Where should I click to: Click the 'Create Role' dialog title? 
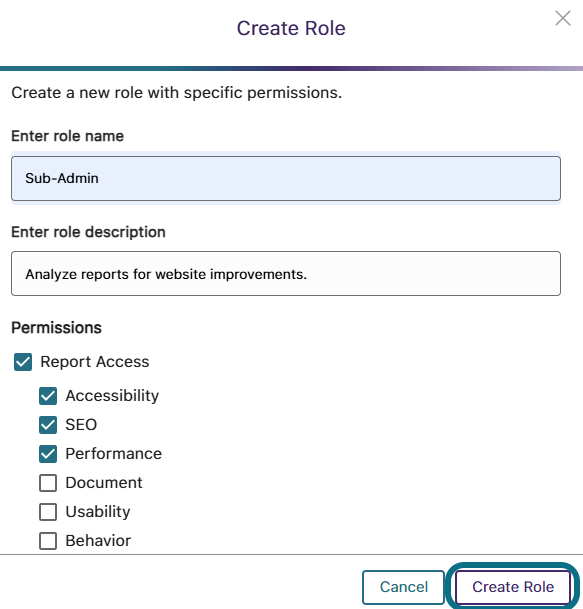tap(291, 28)
